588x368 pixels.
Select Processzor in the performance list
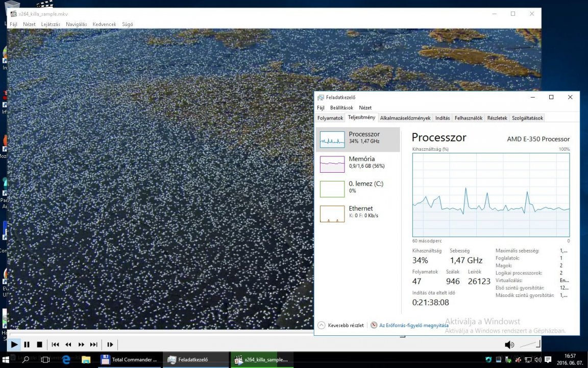pos(358,140)
